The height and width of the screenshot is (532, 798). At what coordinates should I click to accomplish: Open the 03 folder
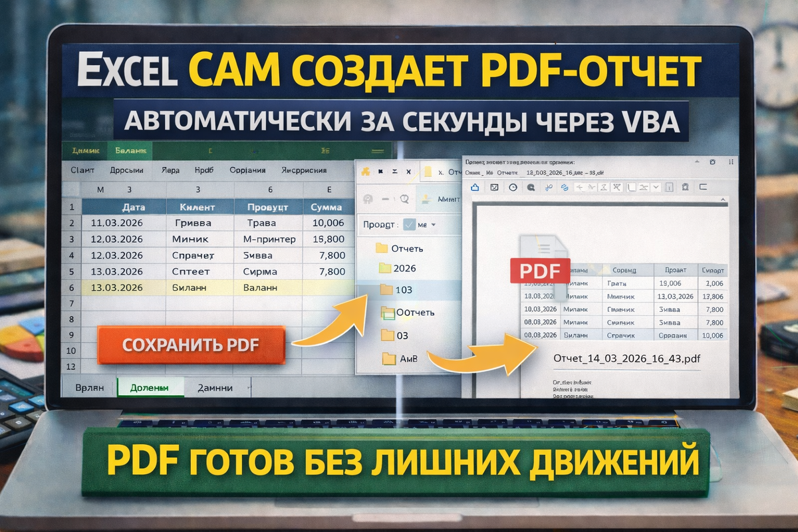coord(394,336)
